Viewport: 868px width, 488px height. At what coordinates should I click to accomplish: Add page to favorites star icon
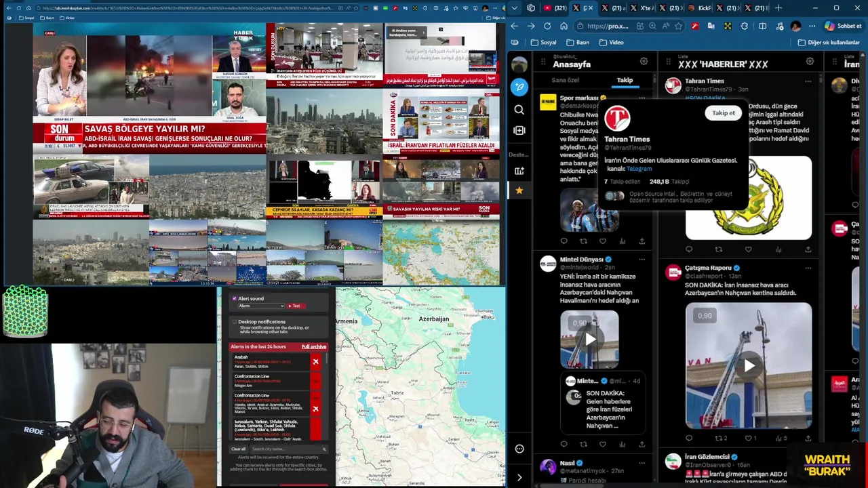(678, 26)
